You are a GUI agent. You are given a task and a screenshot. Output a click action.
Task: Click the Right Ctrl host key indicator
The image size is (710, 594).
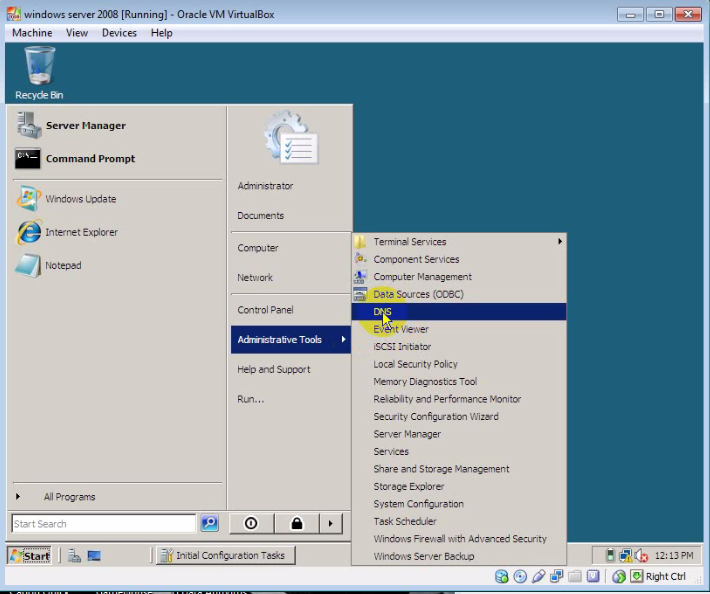point(666,576)
